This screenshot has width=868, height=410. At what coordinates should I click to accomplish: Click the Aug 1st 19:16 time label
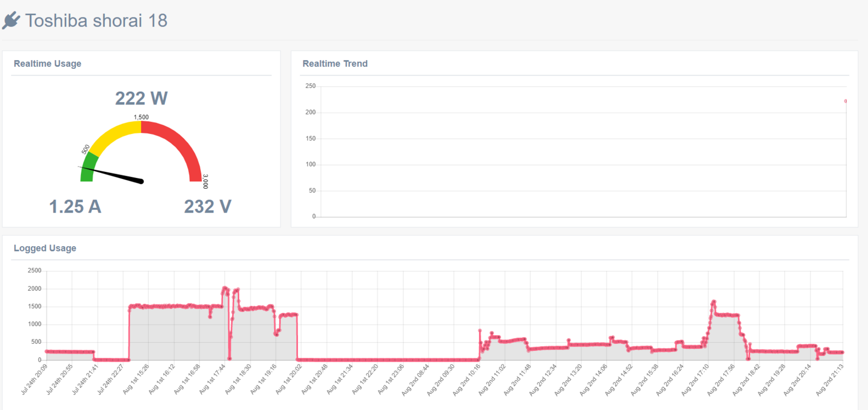[264, 379]
